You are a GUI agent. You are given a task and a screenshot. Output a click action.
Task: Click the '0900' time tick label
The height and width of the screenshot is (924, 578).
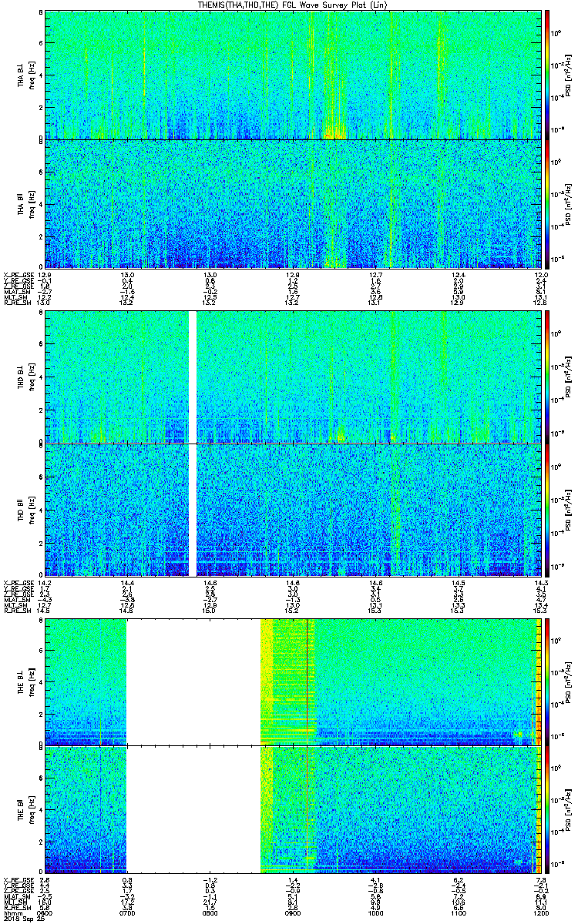292,912
